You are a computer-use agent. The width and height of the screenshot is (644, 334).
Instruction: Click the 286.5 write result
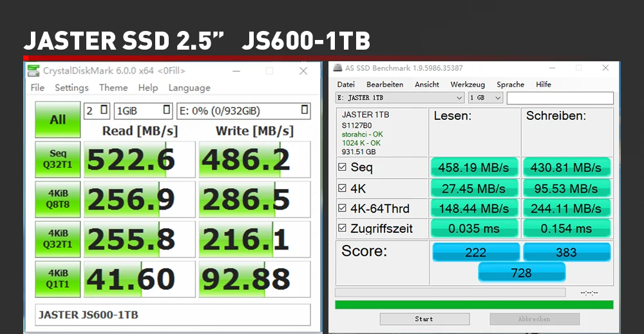tap(254, 199)
